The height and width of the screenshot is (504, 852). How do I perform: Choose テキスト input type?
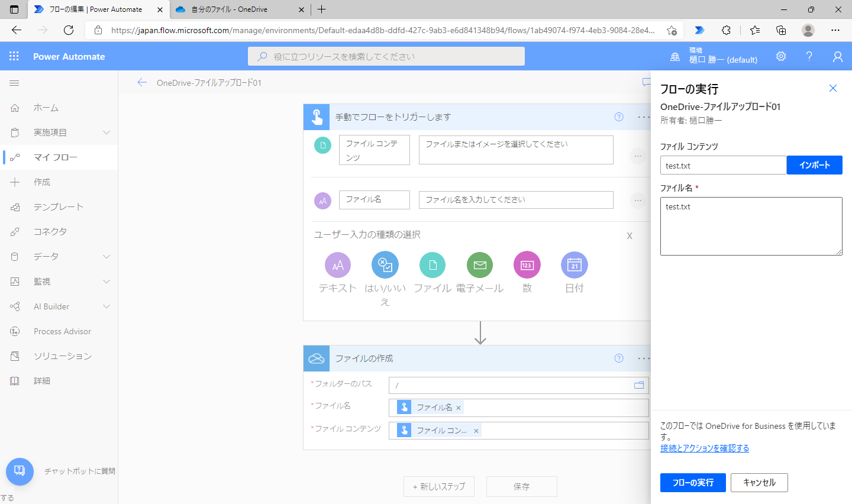338,265
